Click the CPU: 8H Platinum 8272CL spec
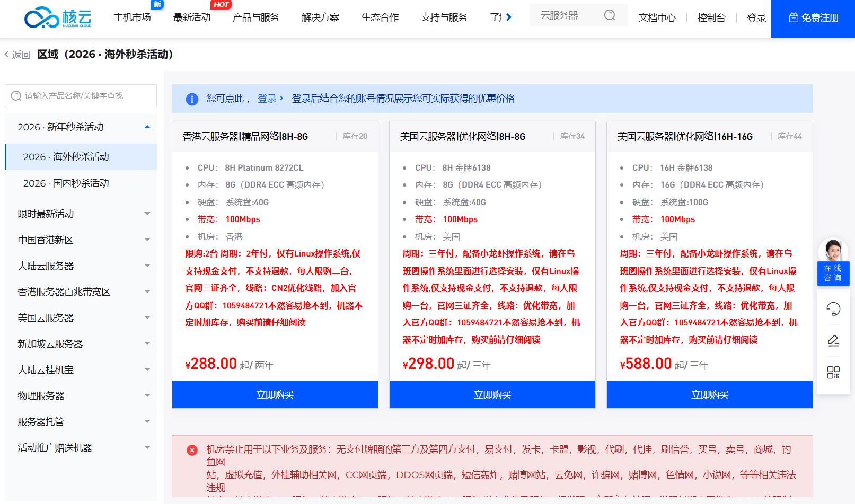855x504 pixels. pyautogui.click(x=251, y=168)
